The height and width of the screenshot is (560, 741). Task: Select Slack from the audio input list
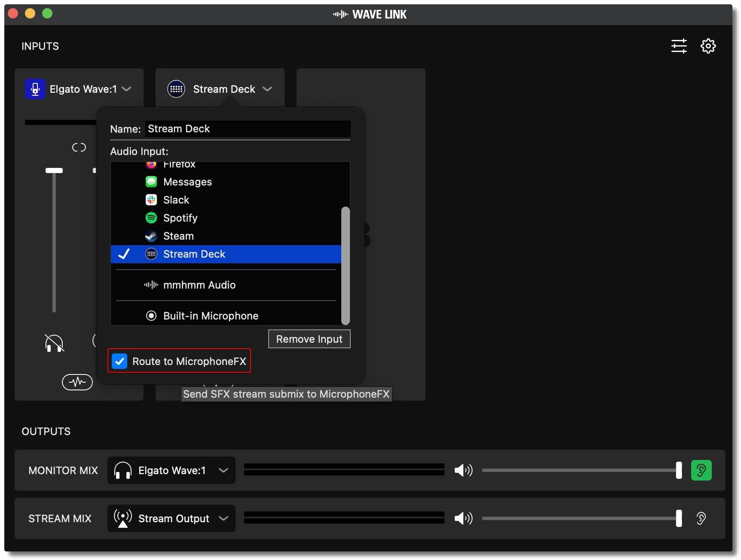tap(176, 200)
